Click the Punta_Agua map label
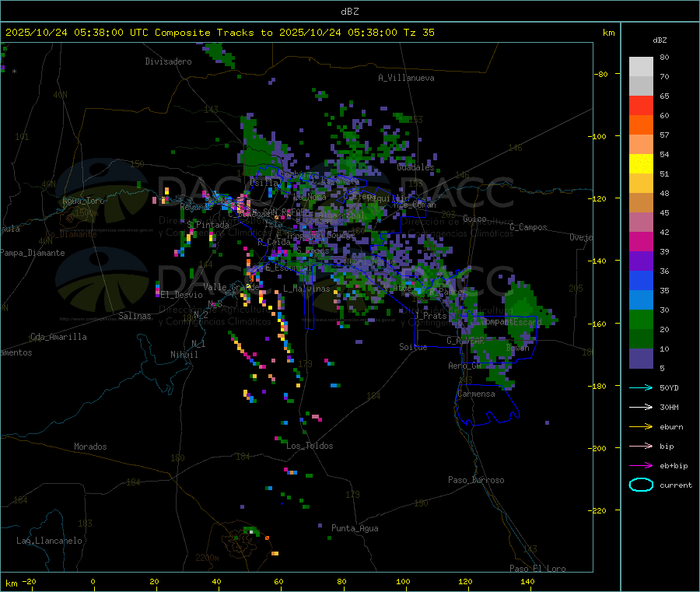The image size is (700, 592). [x=355, y=528]
